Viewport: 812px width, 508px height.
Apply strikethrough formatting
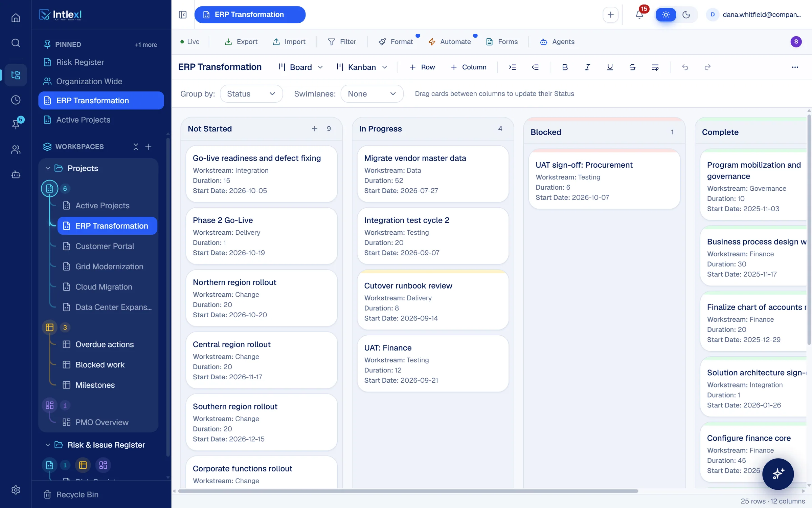pyautogui.click(x=632, y=67)
